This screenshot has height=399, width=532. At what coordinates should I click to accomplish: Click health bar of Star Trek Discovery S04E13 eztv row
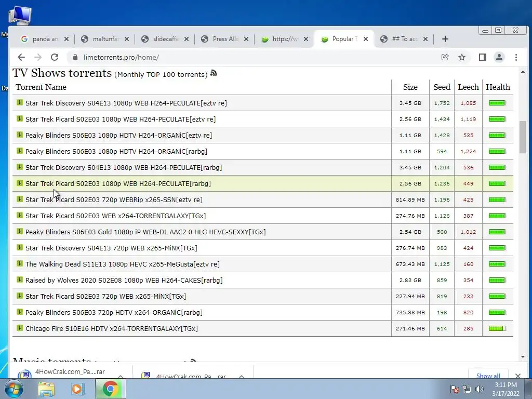(x=497, y=103)
